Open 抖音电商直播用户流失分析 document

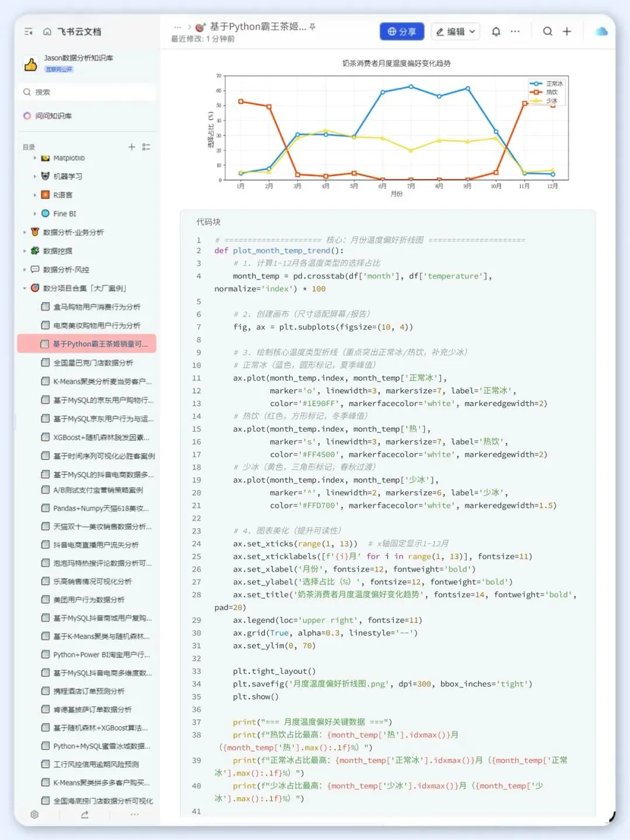(96, 545)
